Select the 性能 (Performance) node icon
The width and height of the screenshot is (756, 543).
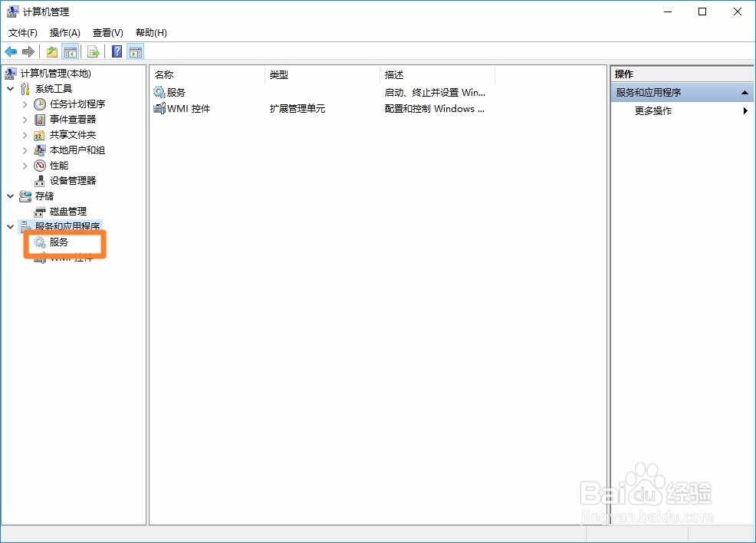(38, 165)
